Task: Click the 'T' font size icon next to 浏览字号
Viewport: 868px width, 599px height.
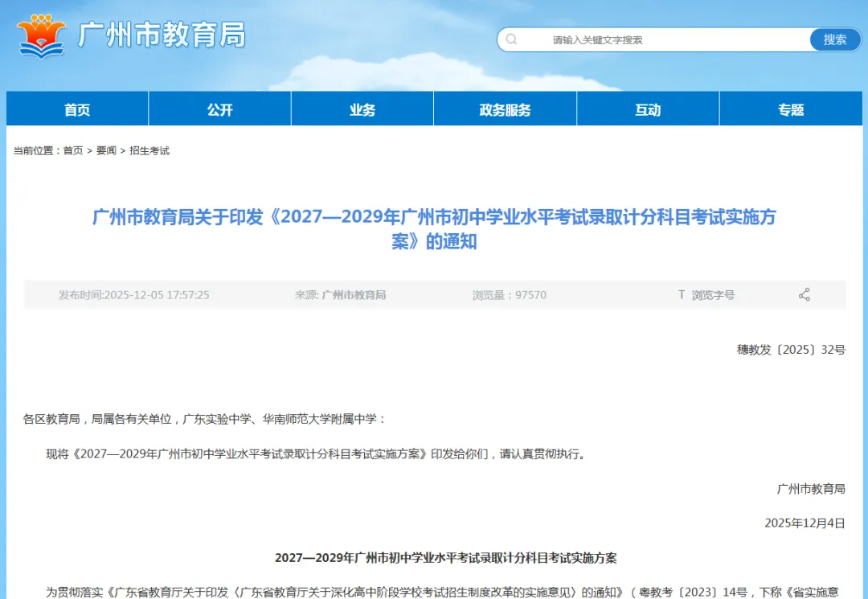Action: (x=681, y=295)
